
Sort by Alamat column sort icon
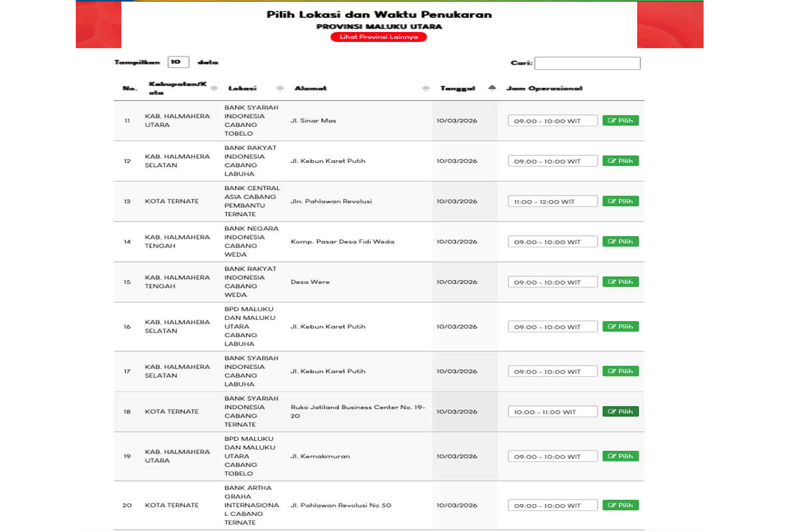(426, 88)
